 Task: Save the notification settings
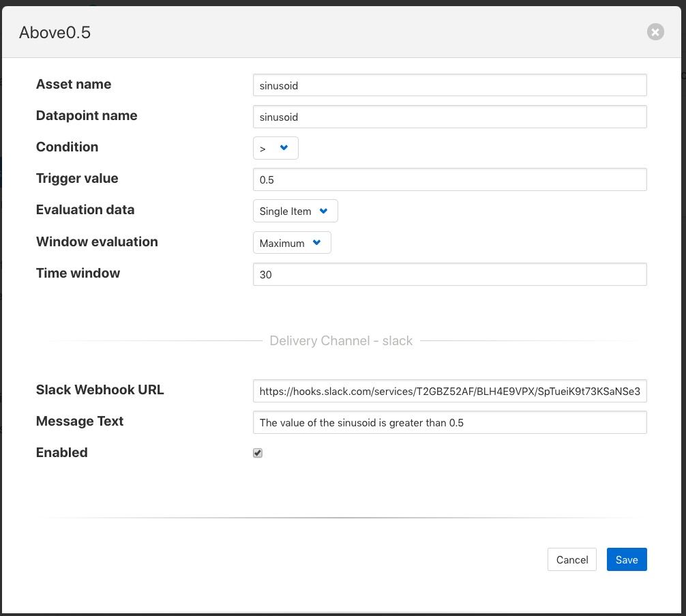coord(626,559)
